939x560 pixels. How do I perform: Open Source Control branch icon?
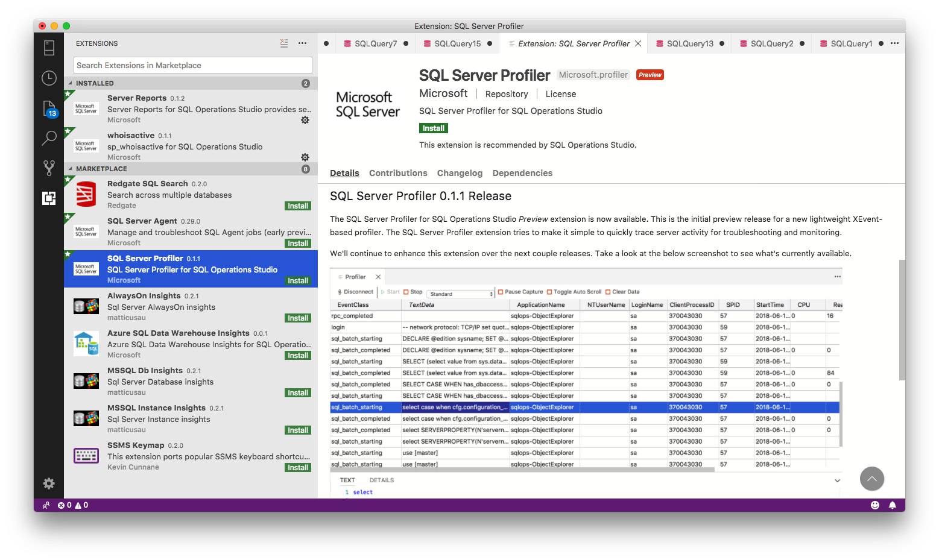[49, 168]
